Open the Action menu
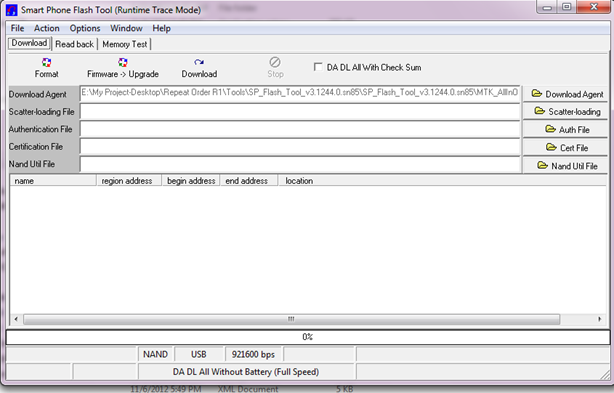 pos(47,28)
